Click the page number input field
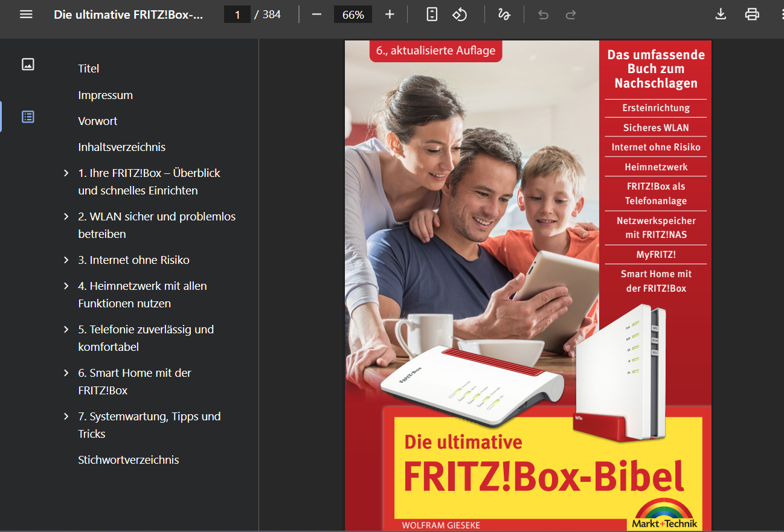 click(237, 14)
